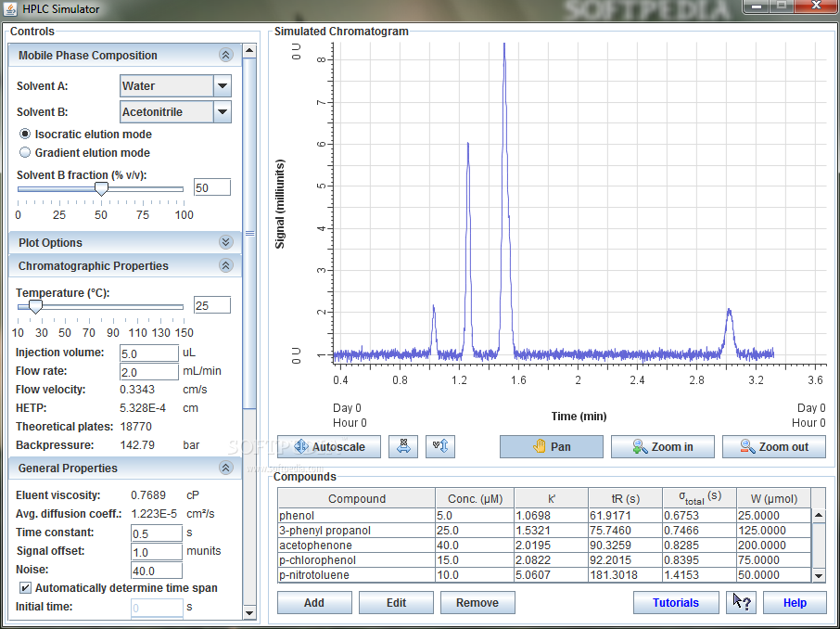Click the Solvent B fraction value field
This screenshot has height=629, width=840.
[212, 187]
